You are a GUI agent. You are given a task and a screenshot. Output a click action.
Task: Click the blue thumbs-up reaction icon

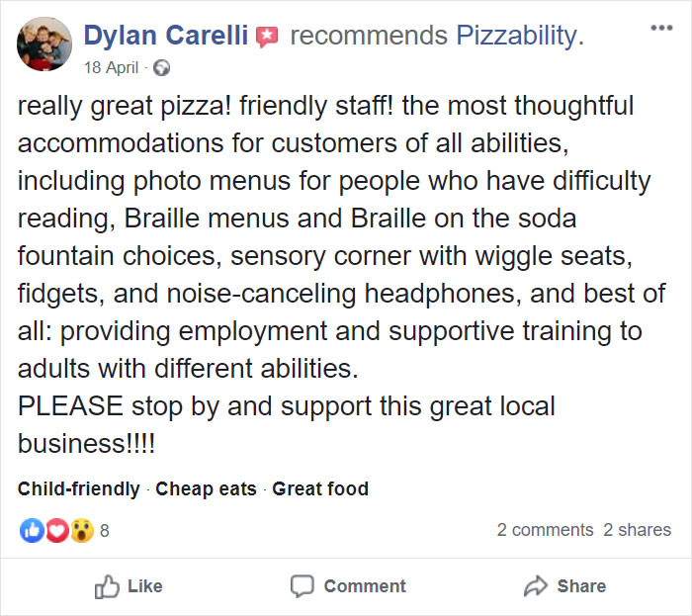pyautogui.click(x=32, y=530)
